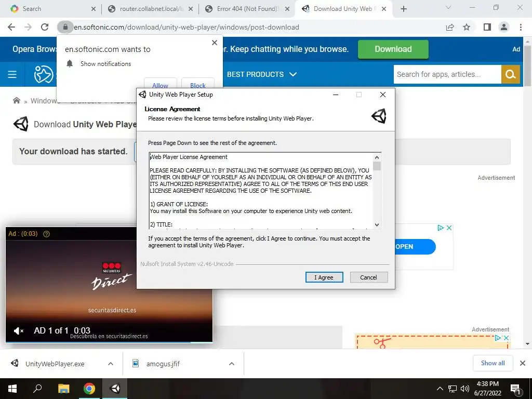The image size is (532, 399).
Task: Allow notifications from en.softonic.com
Action: click(161, 85)
